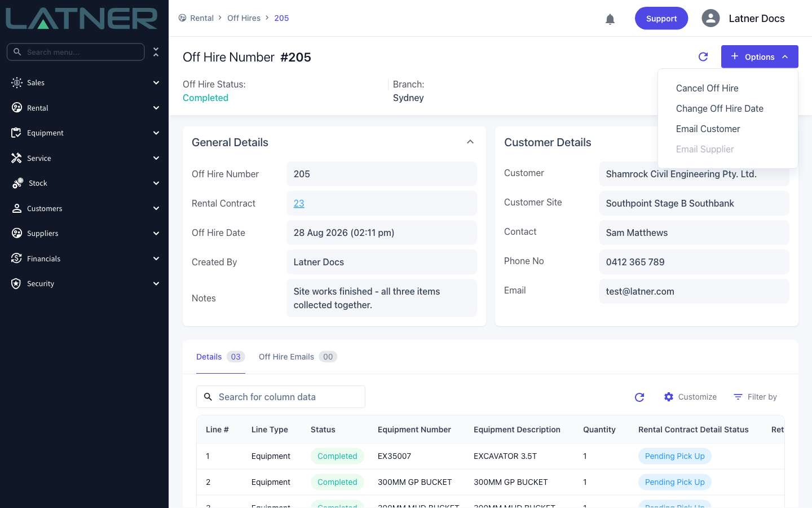This screenshot has height=508, width=812.
Task: Click the Notes field text
Action: coord(382,298)
